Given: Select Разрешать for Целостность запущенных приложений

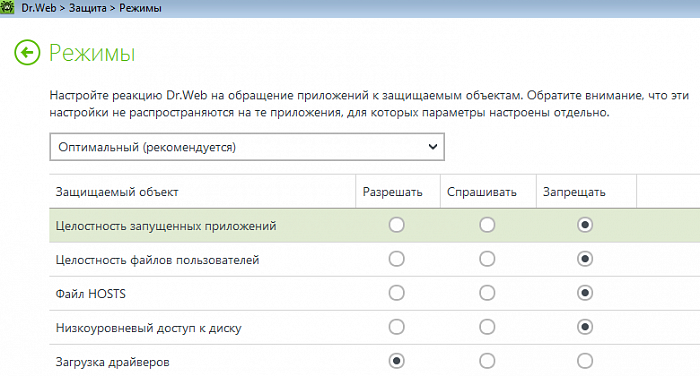Looking at the screenshot, I should click(x=396, y=225).
